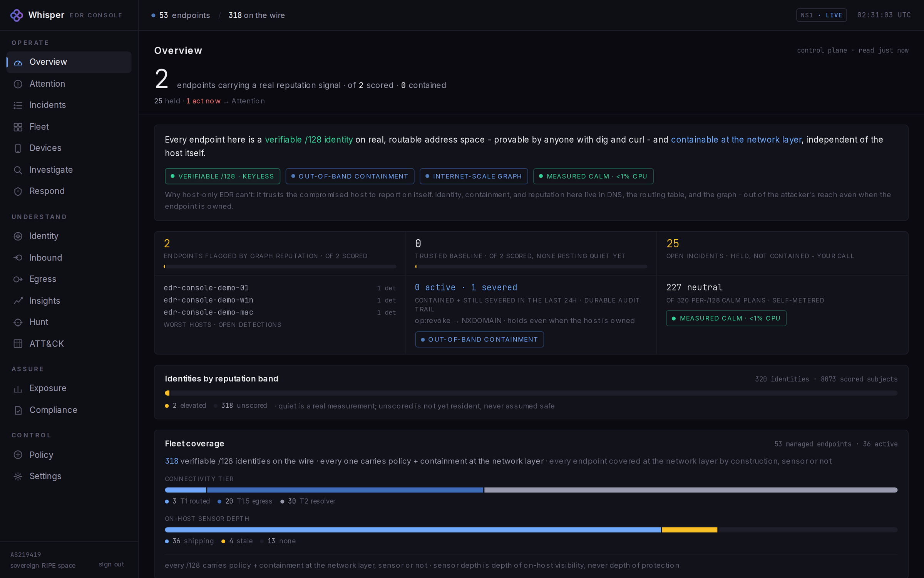Click the Respond shield icon
Screen dimensions: 924x578
pos(18,192)
